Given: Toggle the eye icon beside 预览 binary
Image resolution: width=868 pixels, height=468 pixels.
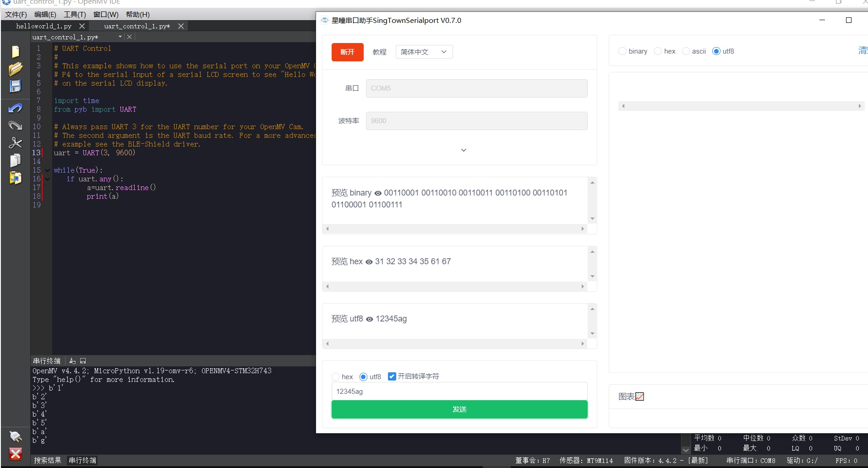Looking at the screenshot, I should coord(378,193).
